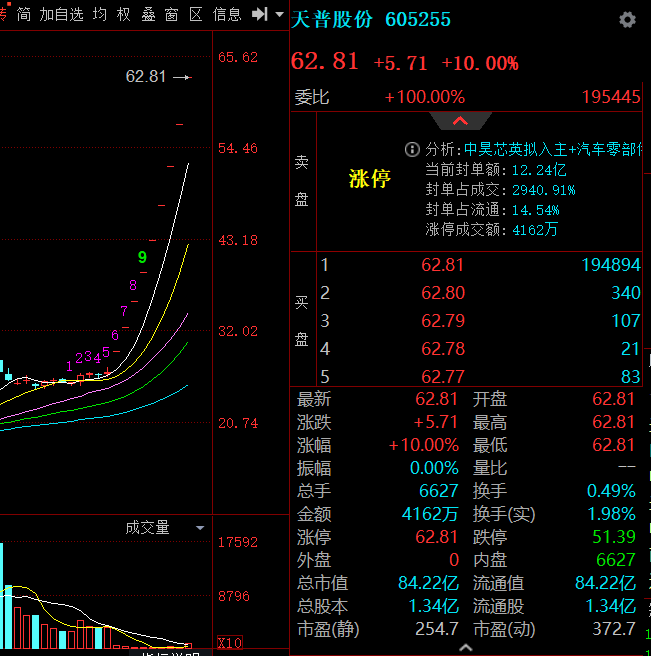Viewport: 651px width, 656px height.
Task: Click bid 2 volume 340
Action: 626,293
